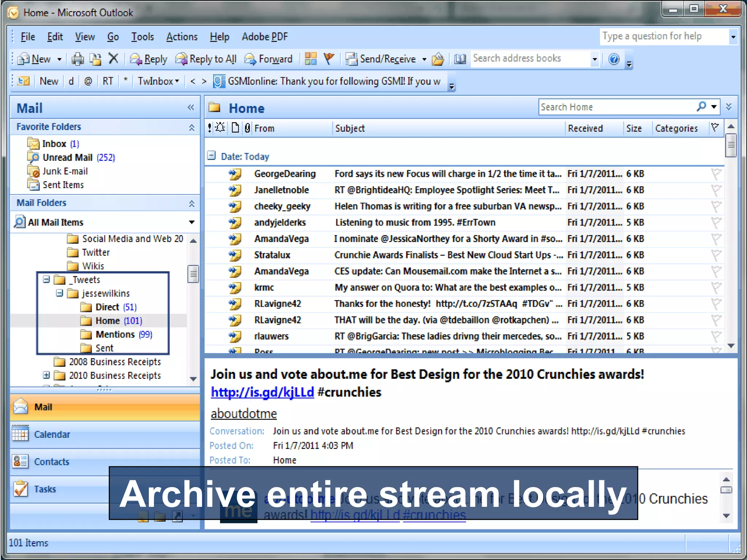747x560 pixels.
Task: Click Reply to All button
Action: pos(206,59)
